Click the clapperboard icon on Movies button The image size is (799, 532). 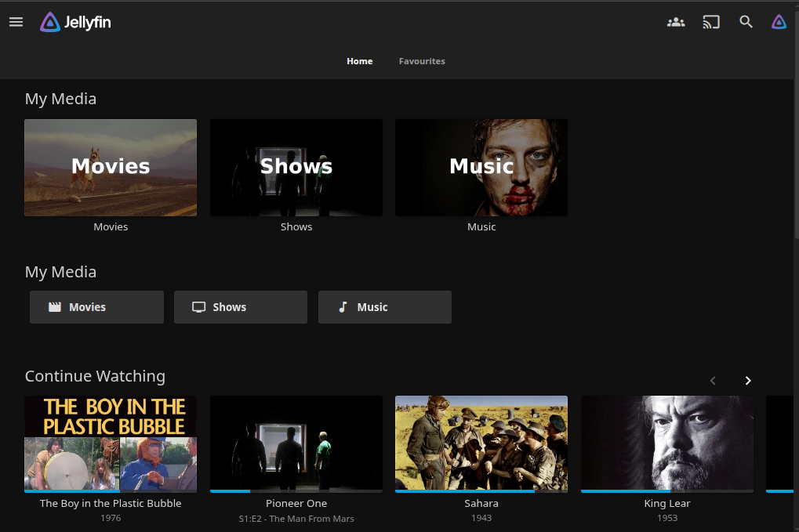(x=55, y=307)
